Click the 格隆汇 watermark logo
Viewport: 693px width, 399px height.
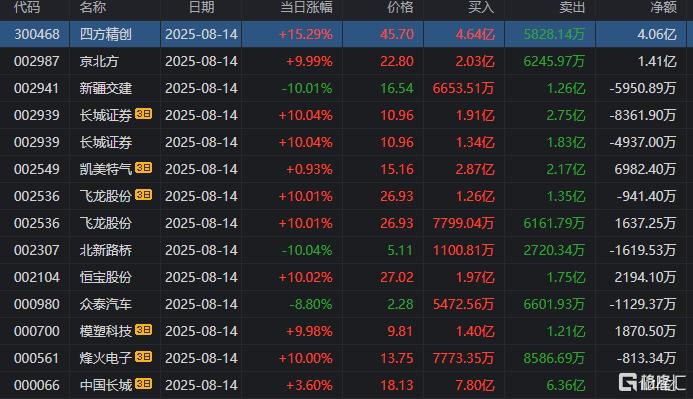pyautogui.click(x=652, y=382)
